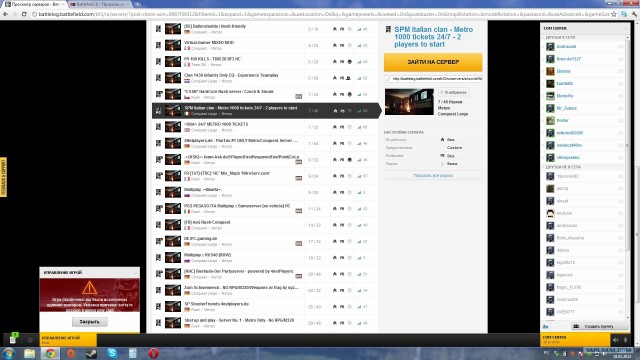Click hardcore preset icon on FR 900 KILLS row
The image size is (640, 360).
349,62
